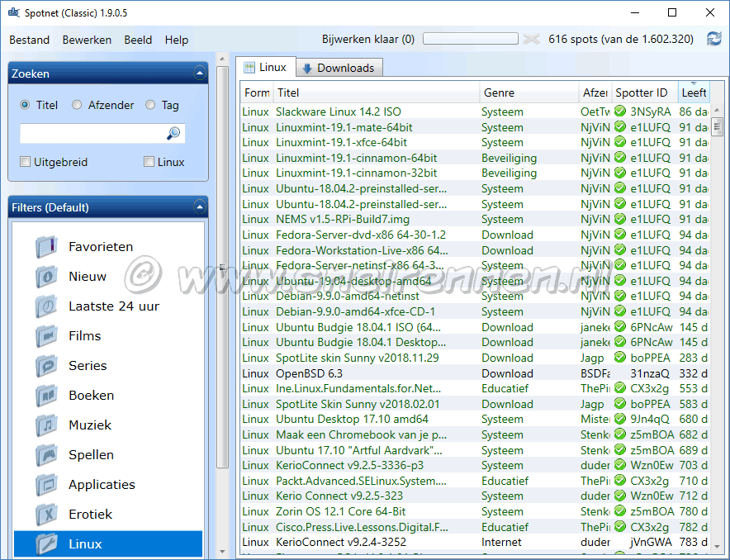Click the Erotiek folder icon
This screenshot has width=730, height=560.
(46, 515)
